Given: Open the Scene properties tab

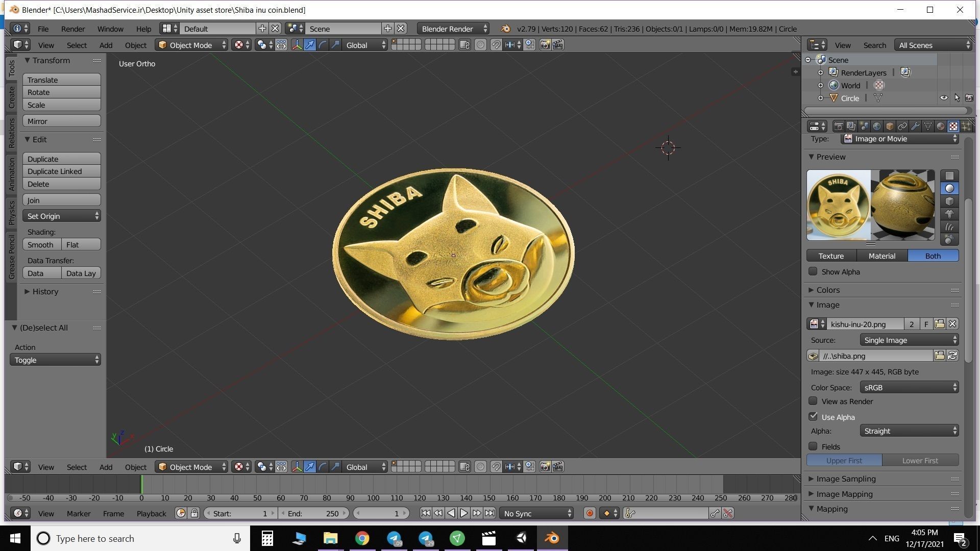Looking at the screenshot, I should pos(864,126).
